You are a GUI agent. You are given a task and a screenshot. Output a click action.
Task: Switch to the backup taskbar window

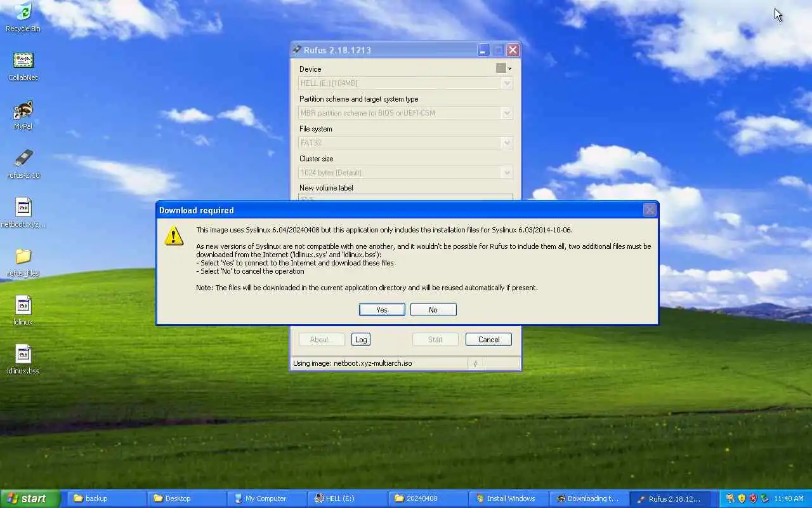pos(107,498)
